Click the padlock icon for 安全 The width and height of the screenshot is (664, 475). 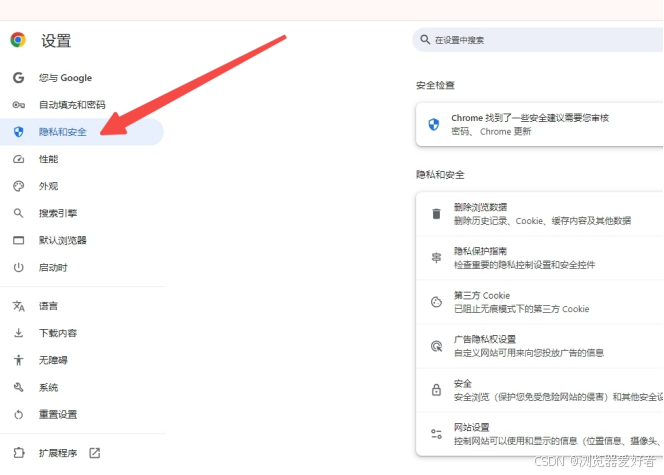pyautogui.click(x=436, y=389)
